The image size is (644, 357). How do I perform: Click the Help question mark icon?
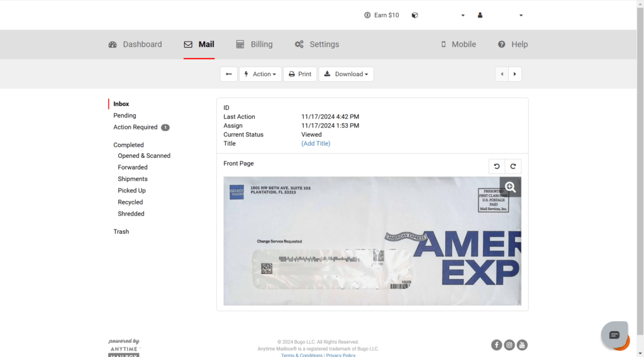(x=501, y=45)
